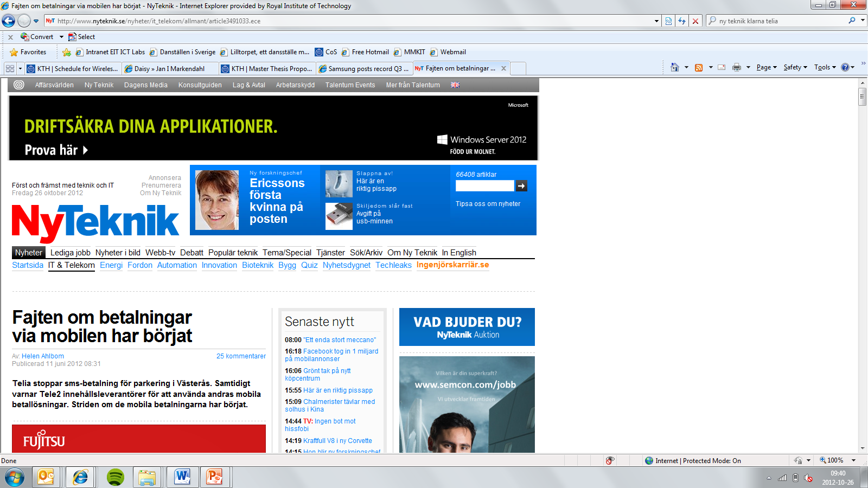
Task: Click the Read Mail envelope icon
Action: click(x=722, y=67)
